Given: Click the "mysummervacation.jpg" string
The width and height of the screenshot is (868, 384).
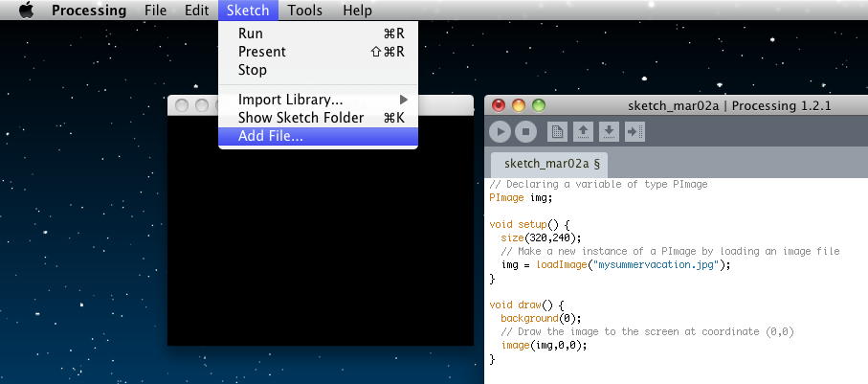Looking at the screenshot, I should (x=655, y=265).
